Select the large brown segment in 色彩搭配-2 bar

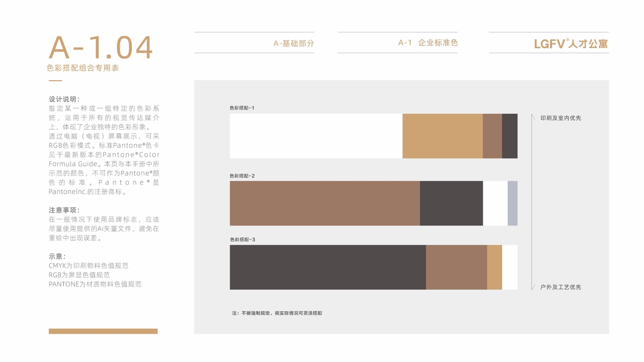point(325,203)
